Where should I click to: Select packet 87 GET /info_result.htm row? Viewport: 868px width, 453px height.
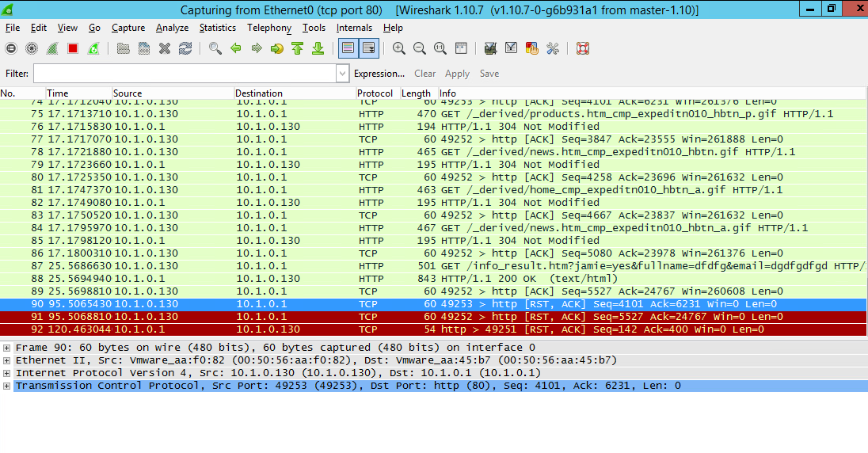434,266
